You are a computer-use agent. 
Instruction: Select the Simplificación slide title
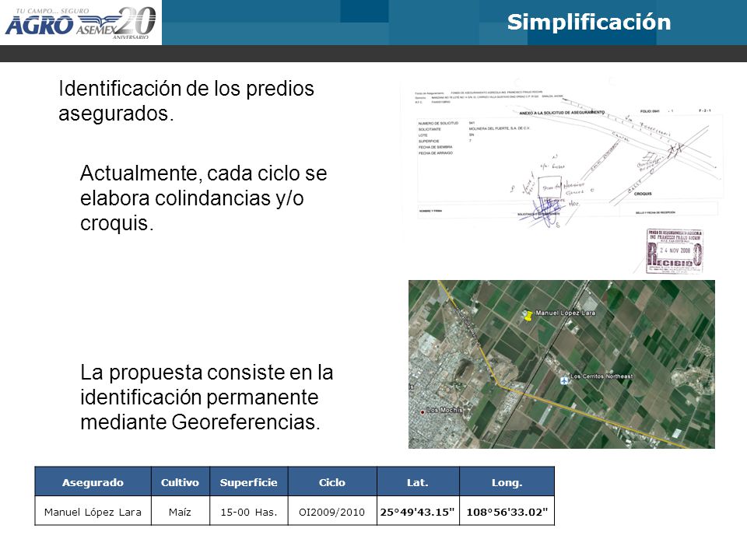click(589, 23)
